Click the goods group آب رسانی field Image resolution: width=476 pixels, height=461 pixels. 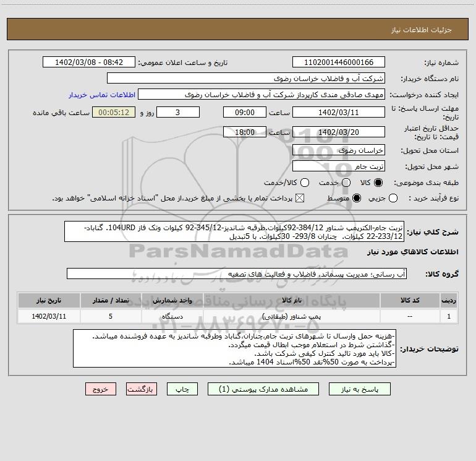click(237, 274)
